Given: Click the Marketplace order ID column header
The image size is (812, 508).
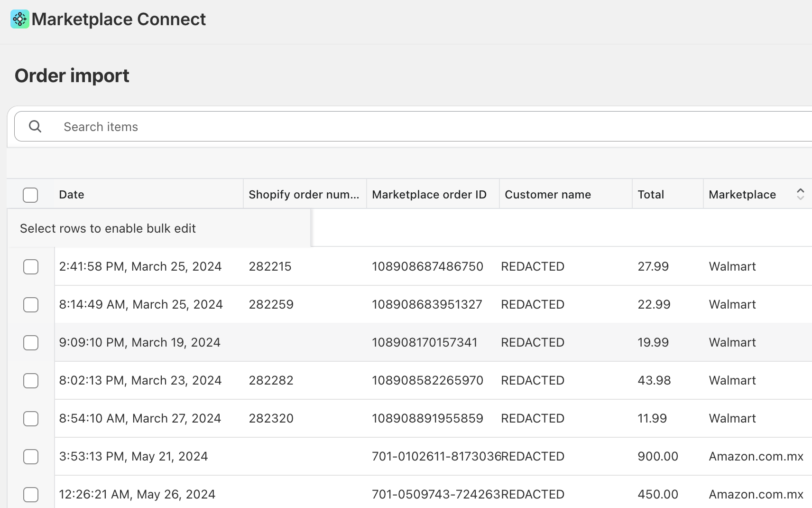Looking at the screenshot, I should pyautogui.click(x=429, y=195).
